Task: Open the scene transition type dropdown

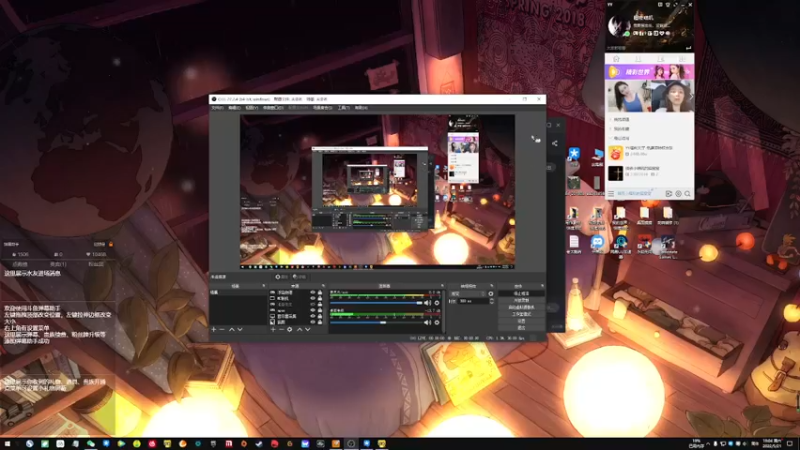Action: tap(467, 294)
